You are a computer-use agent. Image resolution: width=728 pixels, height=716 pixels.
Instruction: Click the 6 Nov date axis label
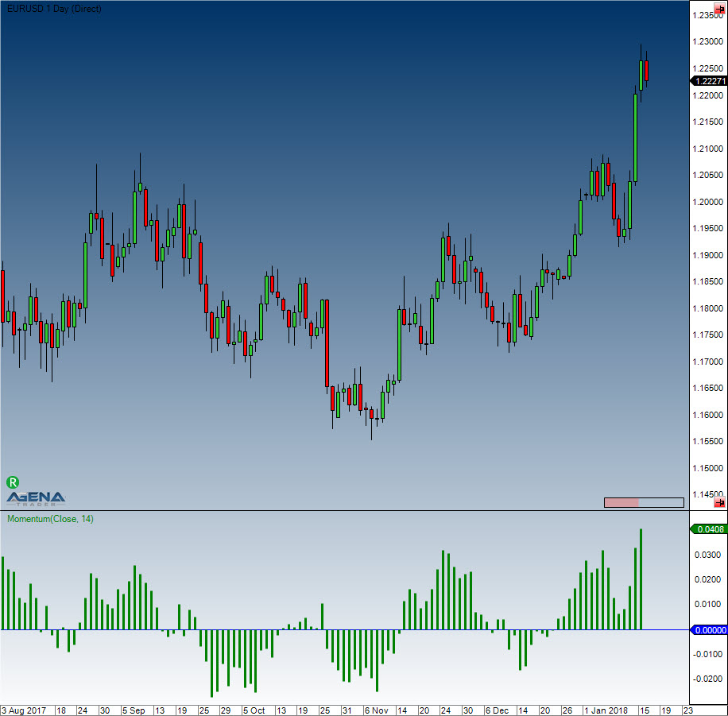[376, 710]
